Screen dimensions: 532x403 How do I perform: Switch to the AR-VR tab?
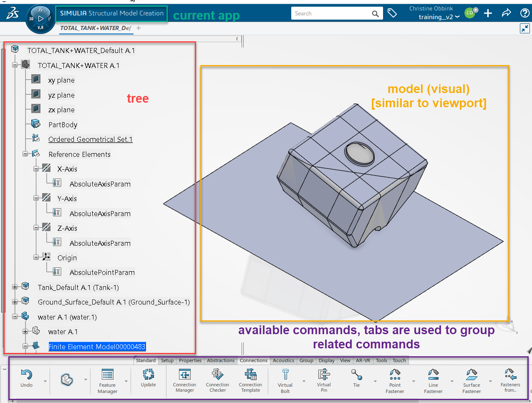click(x=363, y=360)
